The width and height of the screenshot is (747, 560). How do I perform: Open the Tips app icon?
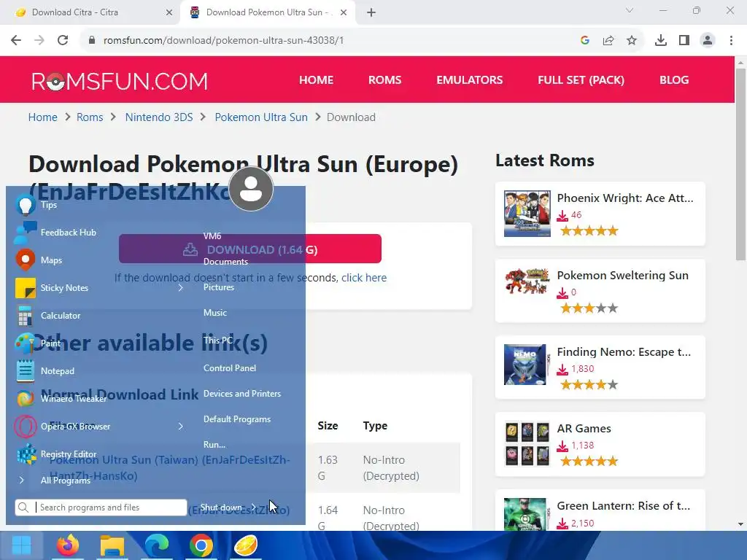tap(26, 205)
